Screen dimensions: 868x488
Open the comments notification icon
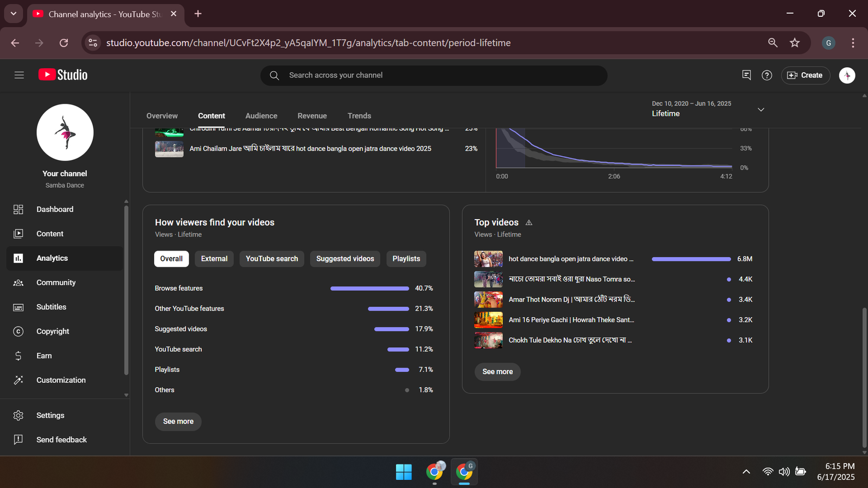click(x=746, y=75)
